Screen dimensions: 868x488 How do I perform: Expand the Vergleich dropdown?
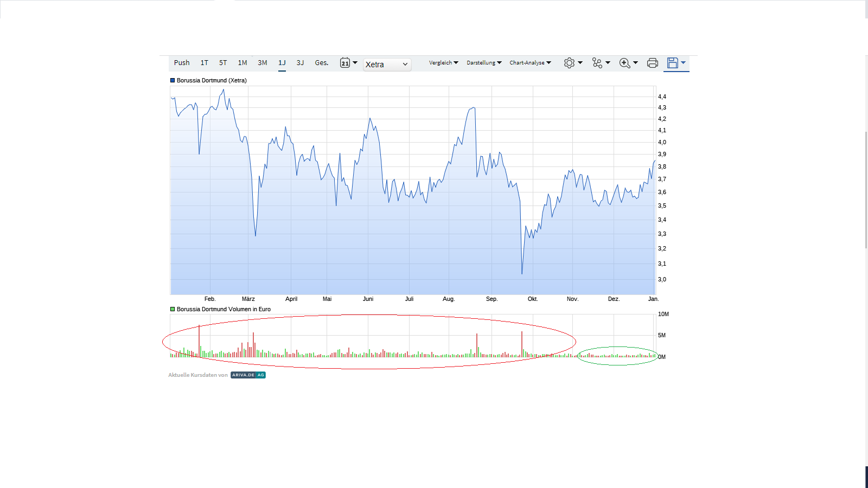443,63
